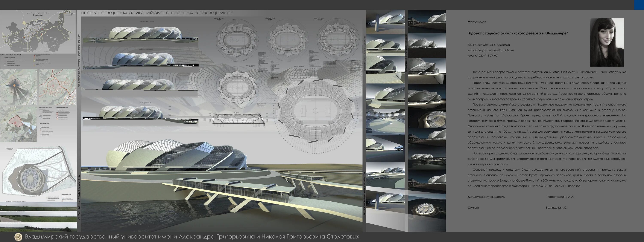Select the 'РАЗРЕЗ 1-1' section drawing
Screen dimensions: 644x242
238,119
